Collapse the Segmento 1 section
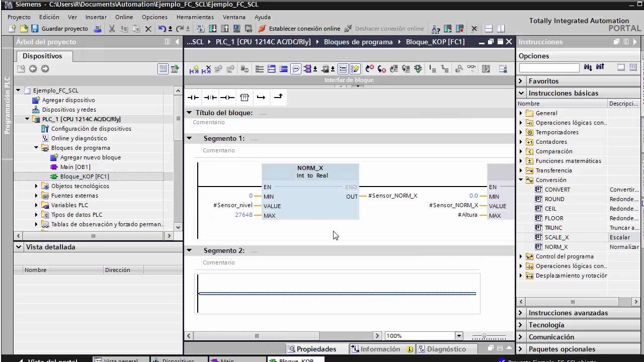The height and width of the screenshot is (362, 644). pyautogui.click(x=189, y=138)
